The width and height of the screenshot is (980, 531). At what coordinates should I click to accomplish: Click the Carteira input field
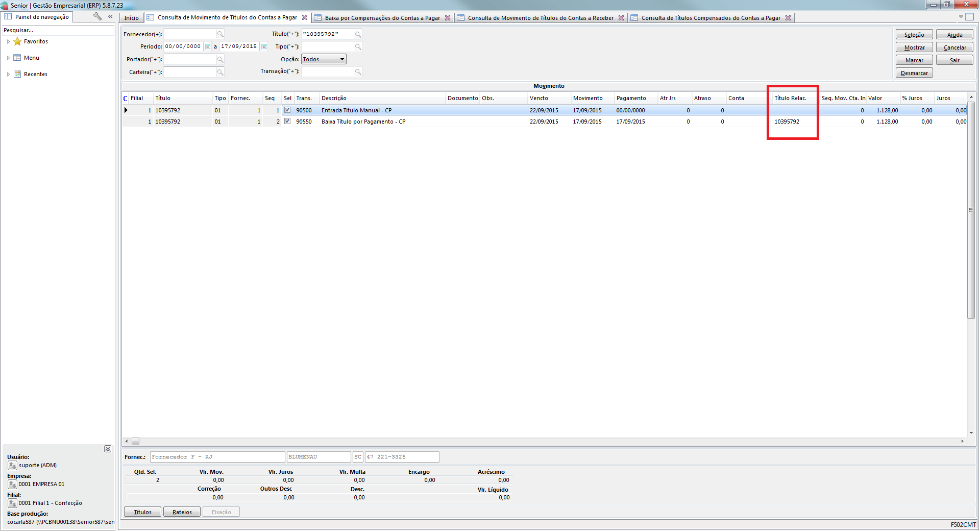[189, 73]
